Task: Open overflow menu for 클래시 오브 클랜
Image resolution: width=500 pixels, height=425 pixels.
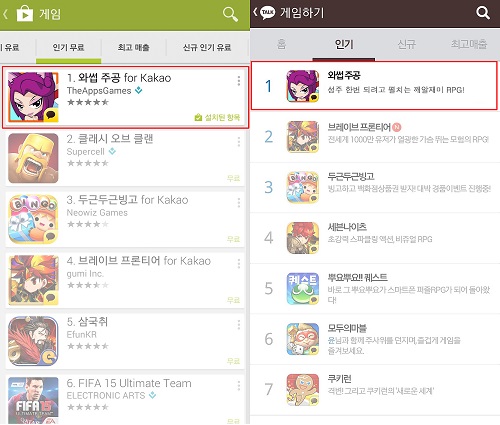Action: click(239, 142)
